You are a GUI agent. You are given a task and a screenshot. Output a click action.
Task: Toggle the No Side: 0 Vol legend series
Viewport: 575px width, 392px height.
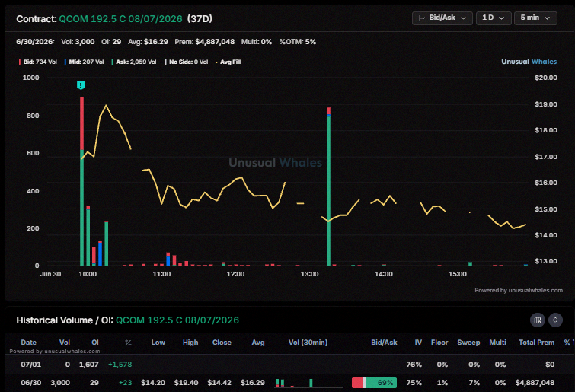[187, 62]
